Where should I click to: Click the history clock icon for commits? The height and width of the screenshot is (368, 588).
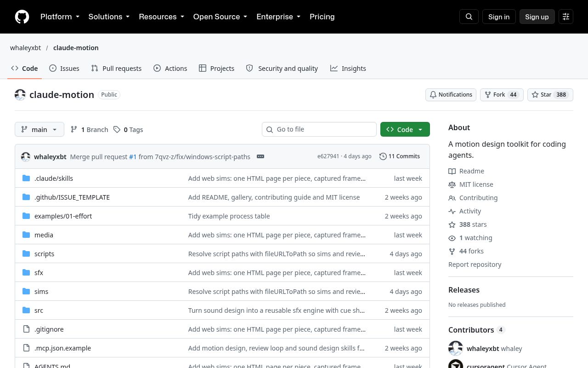[x=383, y=156]
